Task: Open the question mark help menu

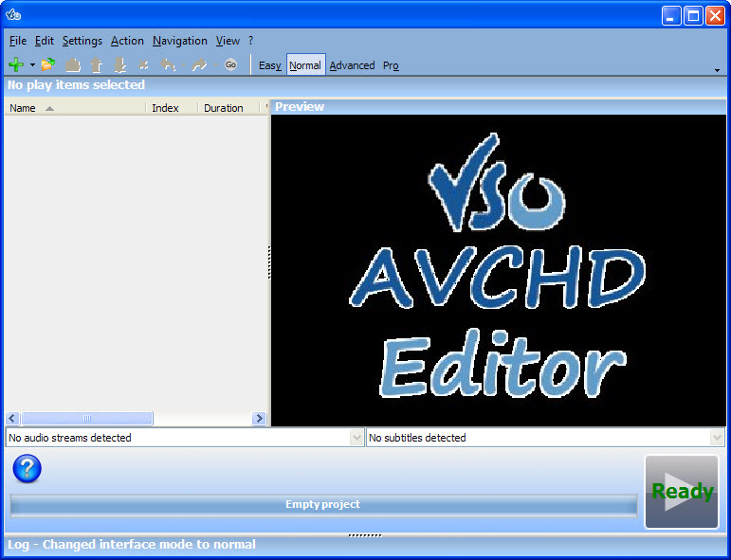Action: 251,41
